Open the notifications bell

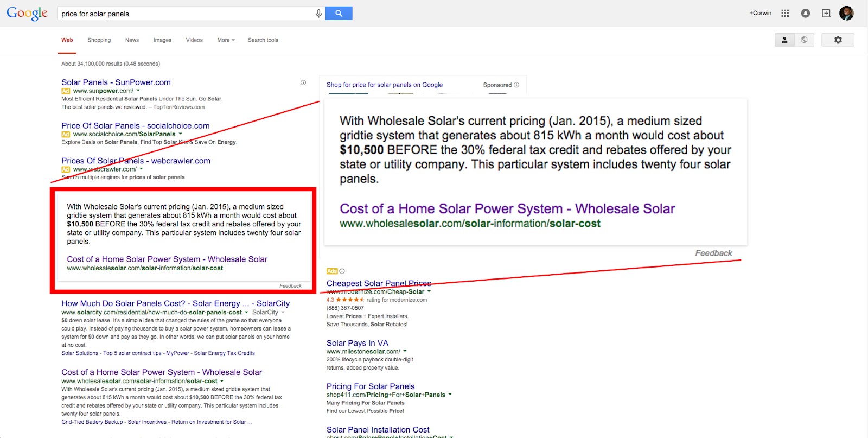[x=806, y=13]
